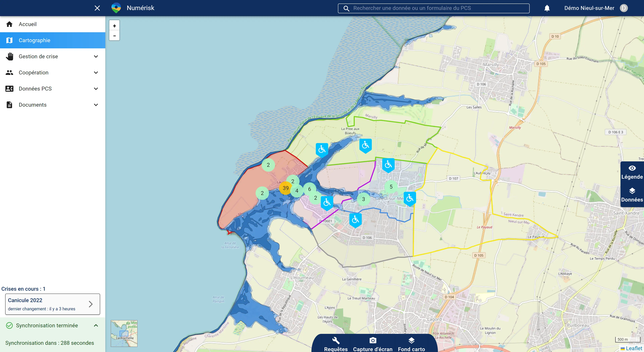The height and width of the screenshot is (352, 644).
Task: Close the sidebar with the X icon
Action: (97, 8)
